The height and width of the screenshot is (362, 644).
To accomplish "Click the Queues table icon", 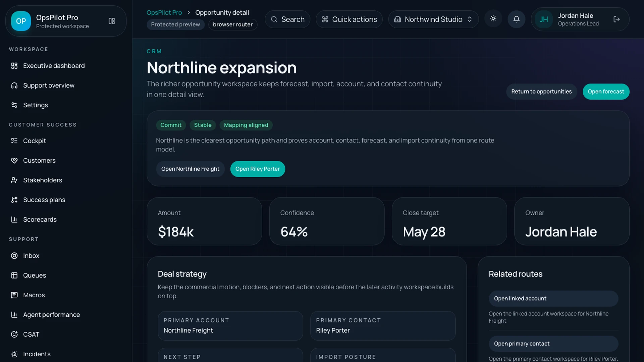I will [14, 276].
